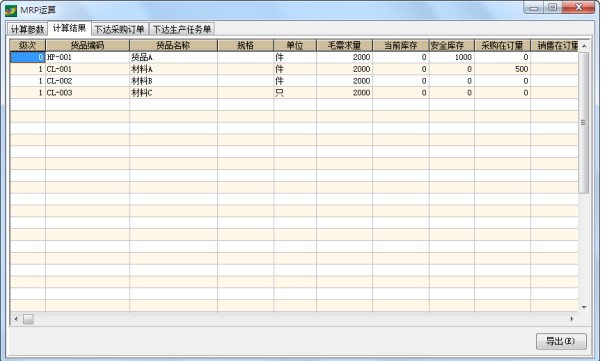Click the 材料A name cell
Screen dimensions: 601x361
pyautogui.click(x=173, y=69)
